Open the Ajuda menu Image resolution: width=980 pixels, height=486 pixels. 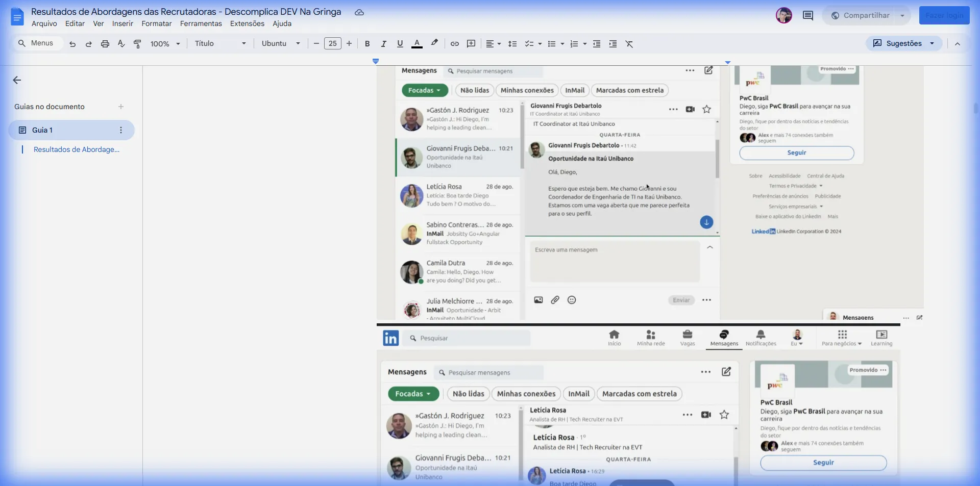(282, 23)
